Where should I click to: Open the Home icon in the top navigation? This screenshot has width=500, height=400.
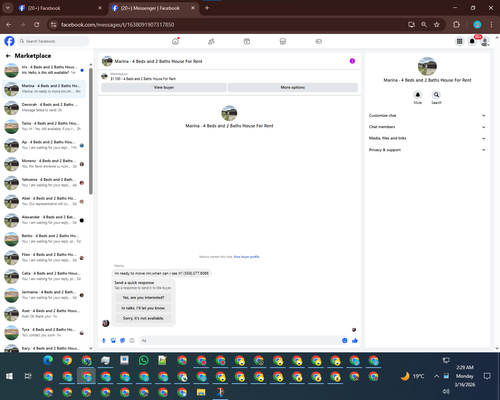(175, 41)
